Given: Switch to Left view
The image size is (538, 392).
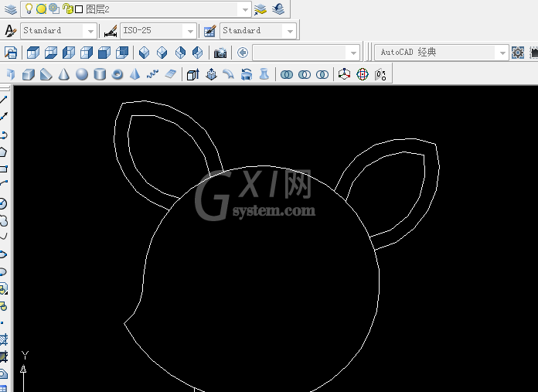Looking at the screenshot, I should coord(69,53).
